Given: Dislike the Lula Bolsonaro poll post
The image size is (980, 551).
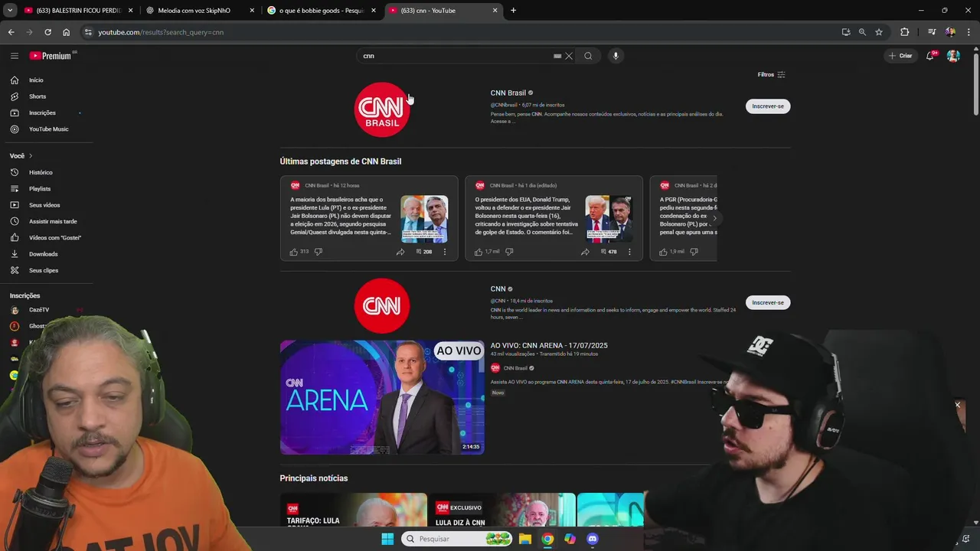Looking at the screenshot, I should pyautogui.click(x=318, y=252).
